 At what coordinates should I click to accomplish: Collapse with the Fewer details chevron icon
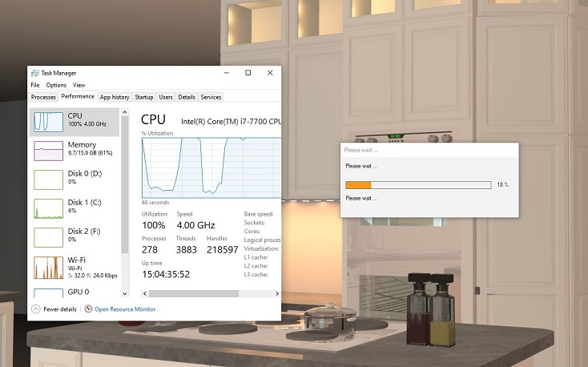click(35, 309)
